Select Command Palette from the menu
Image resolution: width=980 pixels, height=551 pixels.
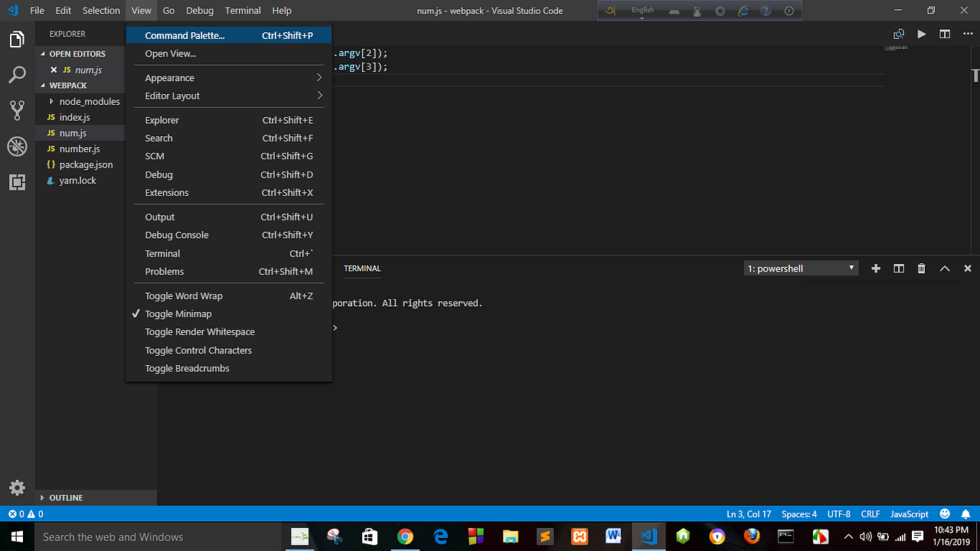click(x=185, y=35)
